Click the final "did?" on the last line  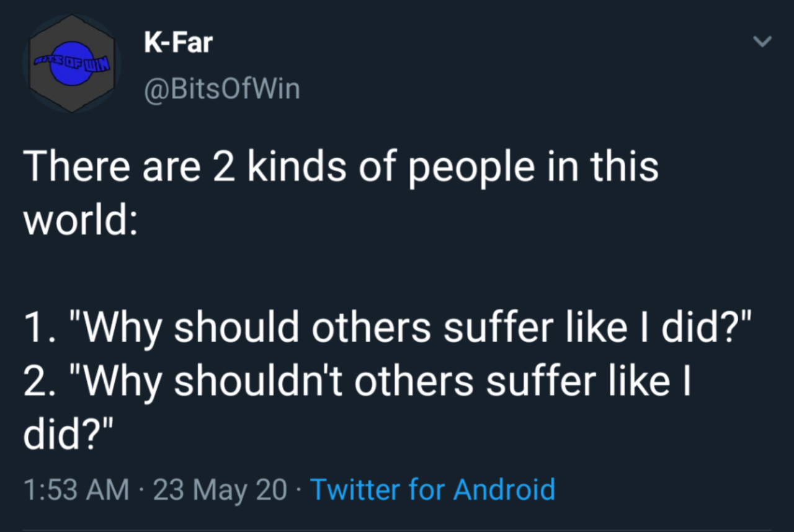69,434
